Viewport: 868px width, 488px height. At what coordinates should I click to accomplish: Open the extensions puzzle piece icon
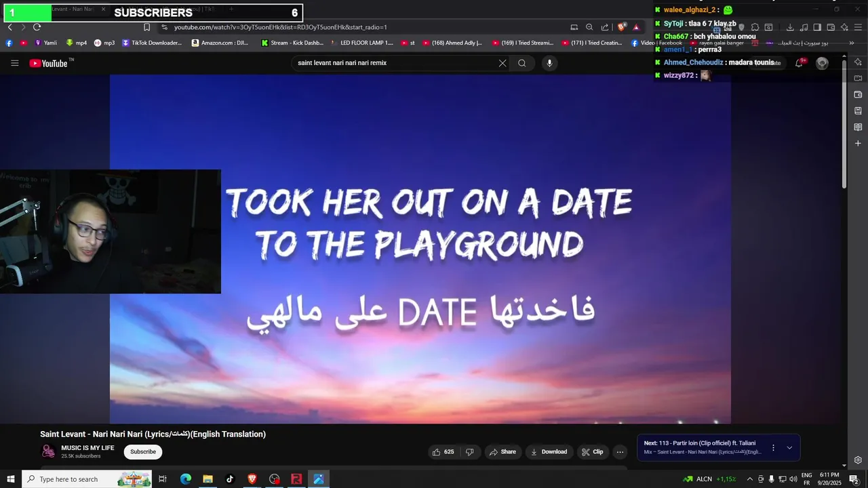[x=755, y=27]
